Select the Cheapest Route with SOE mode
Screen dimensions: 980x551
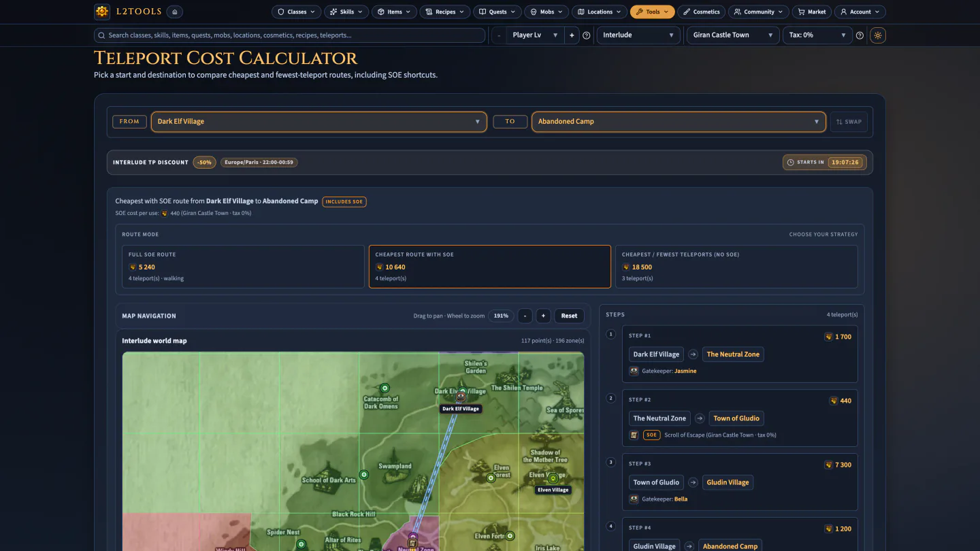490,267
